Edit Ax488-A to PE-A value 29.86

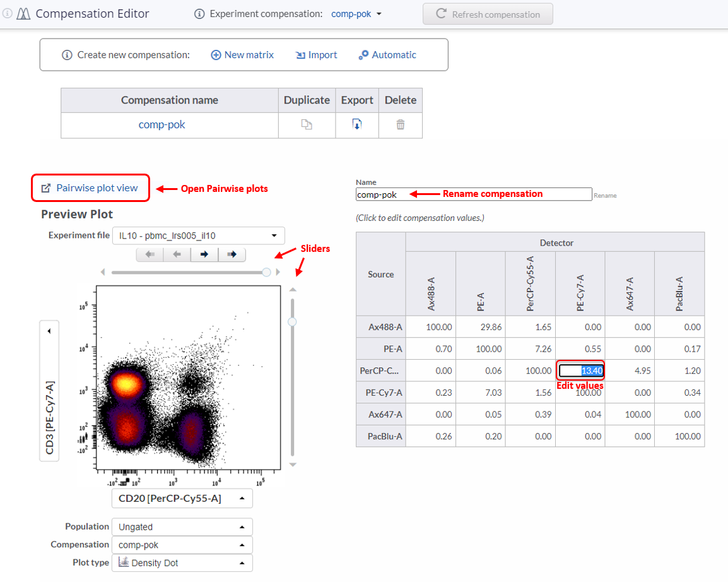(x=481, y=327)
